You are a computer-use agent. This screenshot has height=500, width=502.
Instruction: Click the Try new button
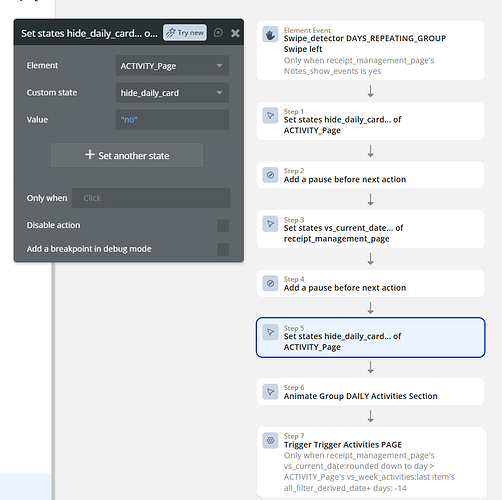click(x=185, y=33)
